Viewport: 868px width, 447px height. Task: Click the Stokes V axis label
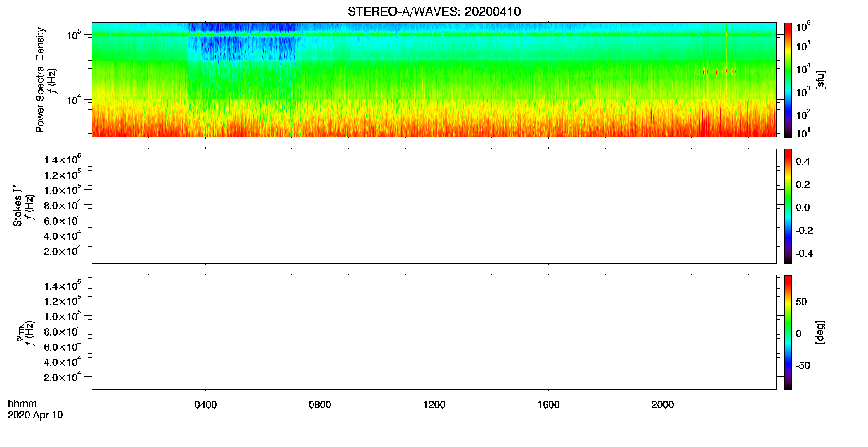click(x=17, y=206)
